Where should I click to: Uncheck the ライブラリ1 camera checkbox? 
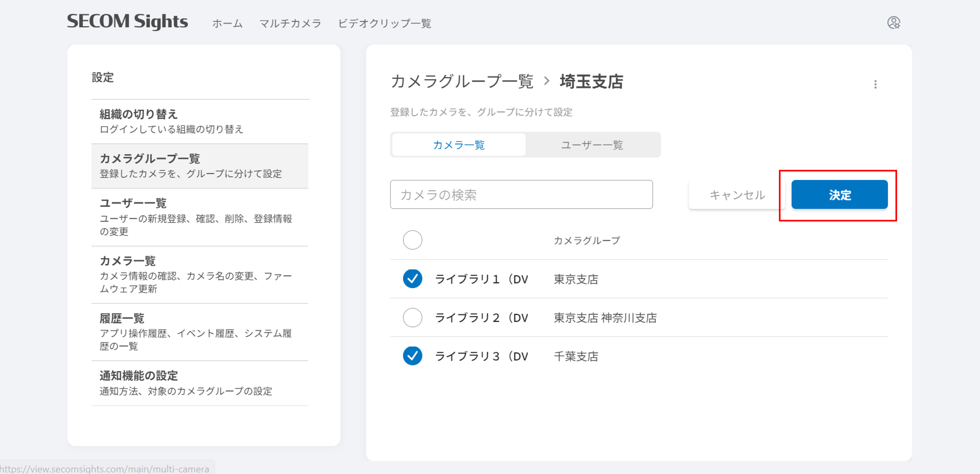click(x=412, y=279)
